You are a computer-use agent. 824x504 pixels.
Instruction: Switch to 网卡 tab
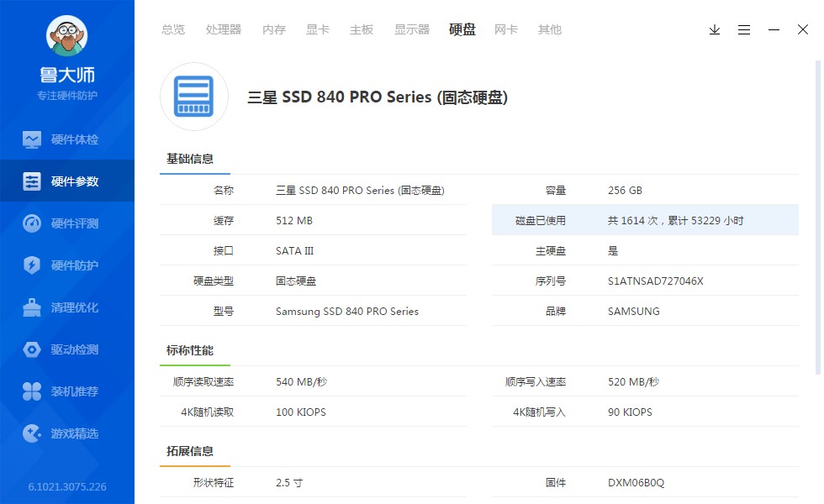[506, 30]
